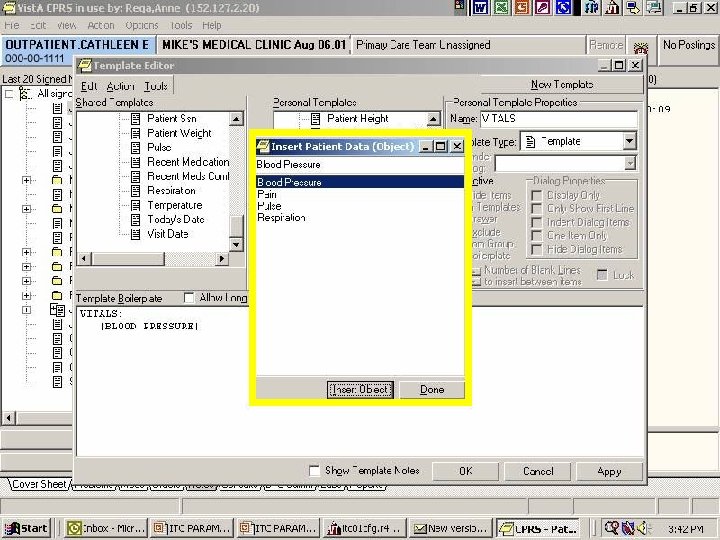Open Options menu in CPRS main window

pos(141,25)
